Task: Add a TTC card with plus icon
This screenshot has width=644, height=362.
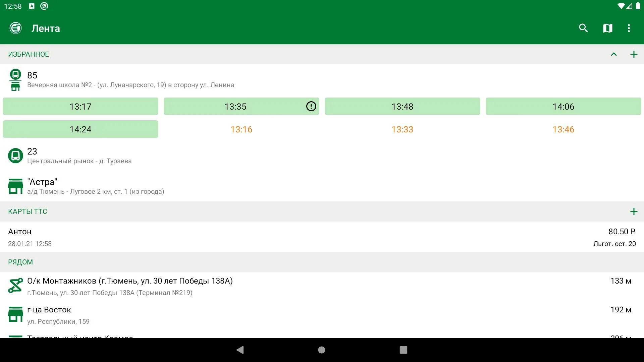Action: tap(634, 212)
